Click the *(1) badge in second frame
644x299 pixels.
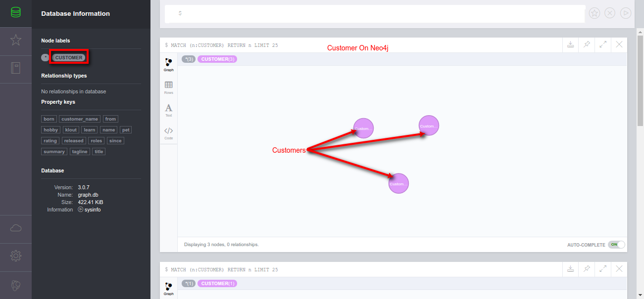click(x=188, y=284)
